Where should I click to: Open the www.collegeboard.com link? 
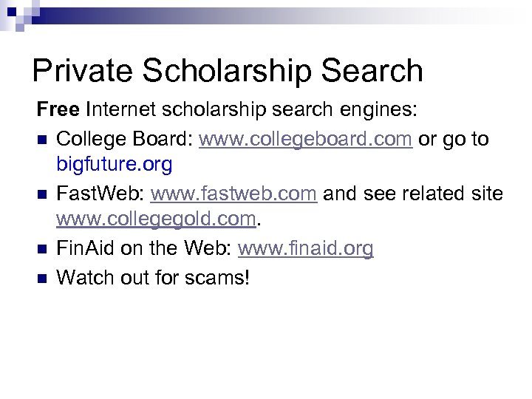pos(305,140)
